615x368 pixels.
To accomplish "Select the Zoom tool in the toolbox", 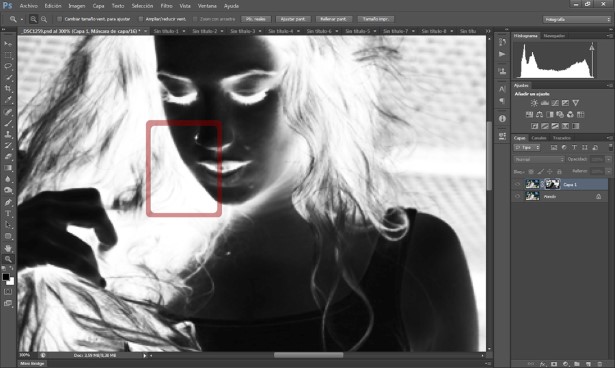I will (x=8, y=259).
